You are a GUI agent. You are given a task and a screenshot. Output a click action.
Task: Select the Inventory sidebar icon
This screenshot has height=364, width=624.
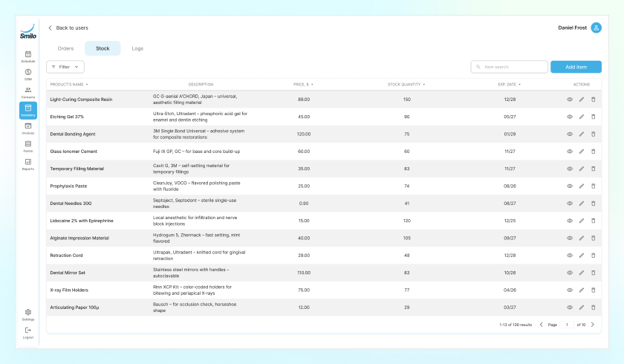click(28, 110)
